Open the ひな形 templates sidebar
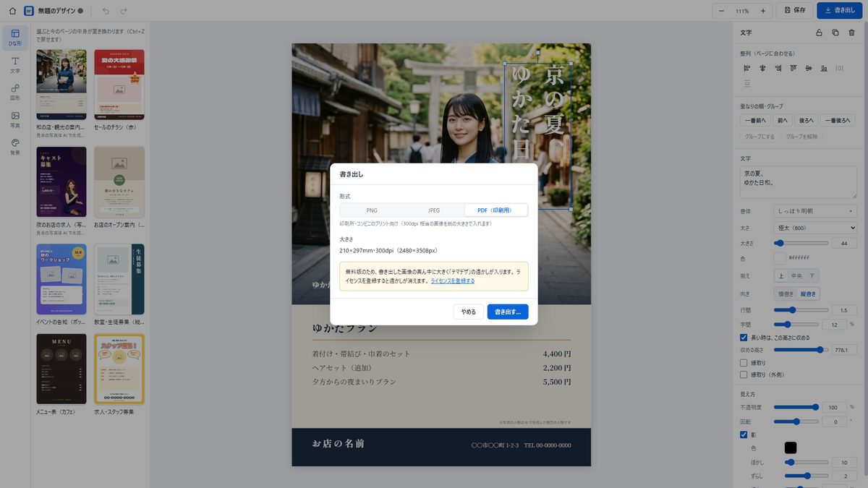The width and height of the screenshot is (868, 488). (x=15, y=38)
